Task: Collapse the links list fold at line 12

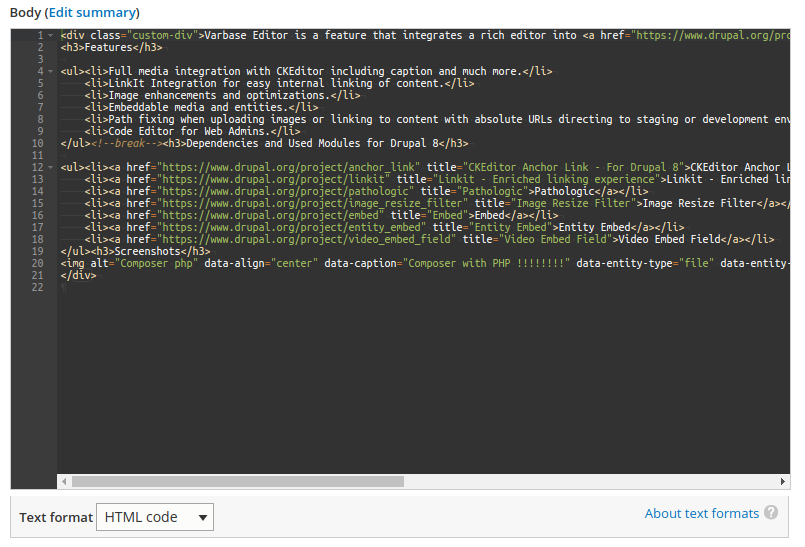Action: 50,167
